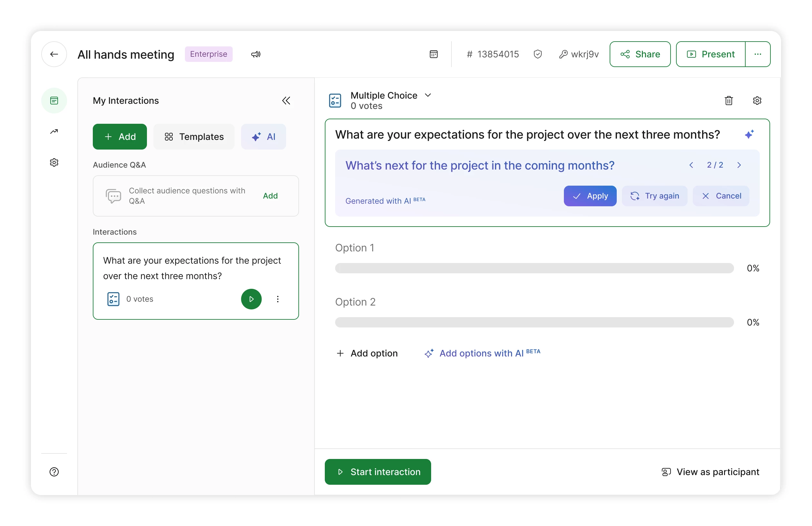Click the AI sparkle icon beside question

tap(749, 134)
